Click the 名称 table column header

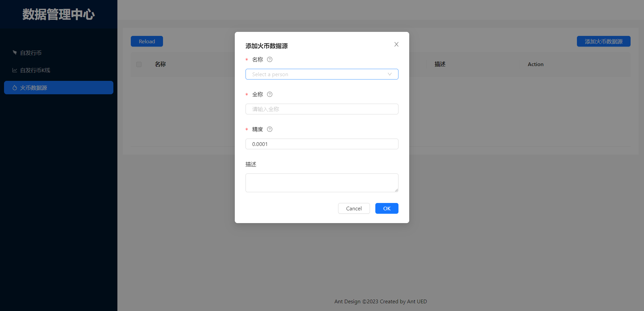(160, 64)
